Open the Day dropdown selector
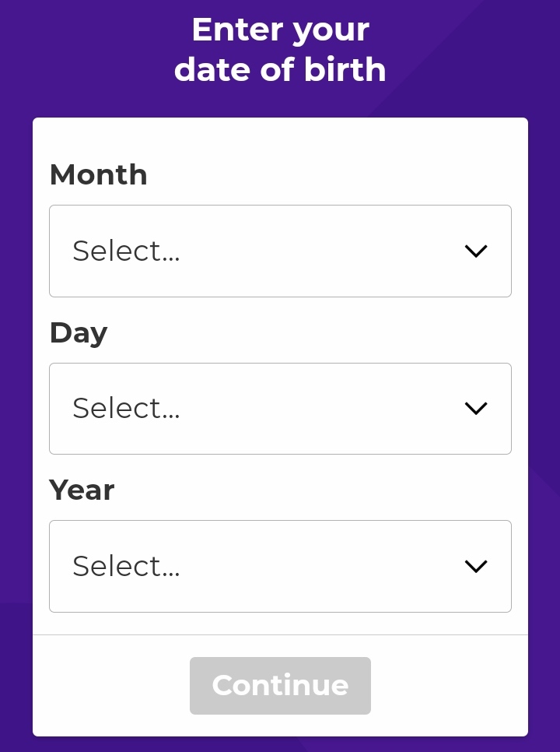 pyautogui.click(x=280, y=409)
